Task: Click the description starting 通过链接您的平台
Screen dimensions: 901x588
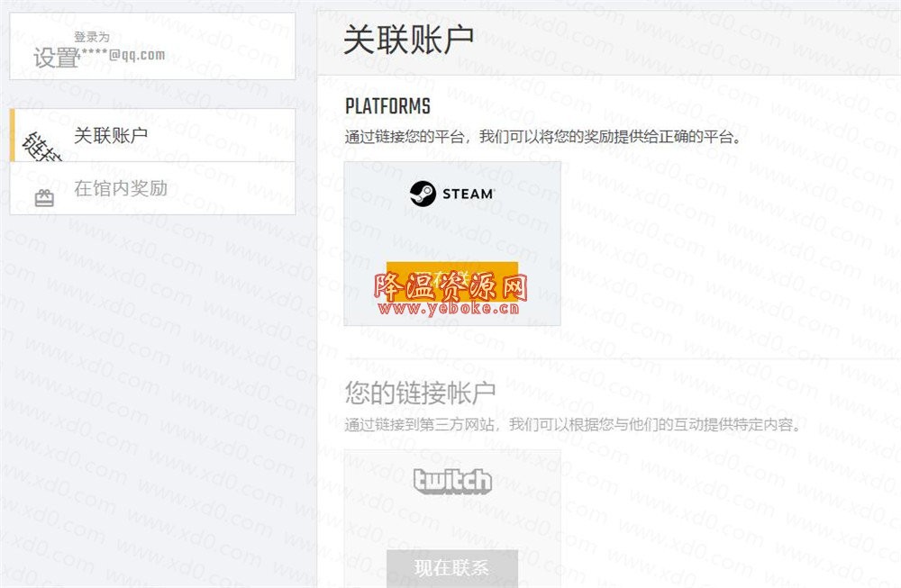Action: tap(543, 137)
